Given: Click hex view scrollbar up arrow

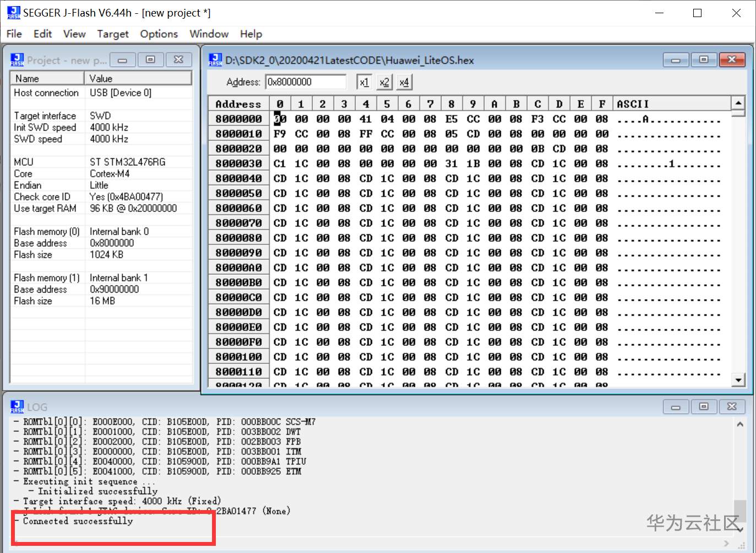Looking at the screenshot, I should point(738,103).
